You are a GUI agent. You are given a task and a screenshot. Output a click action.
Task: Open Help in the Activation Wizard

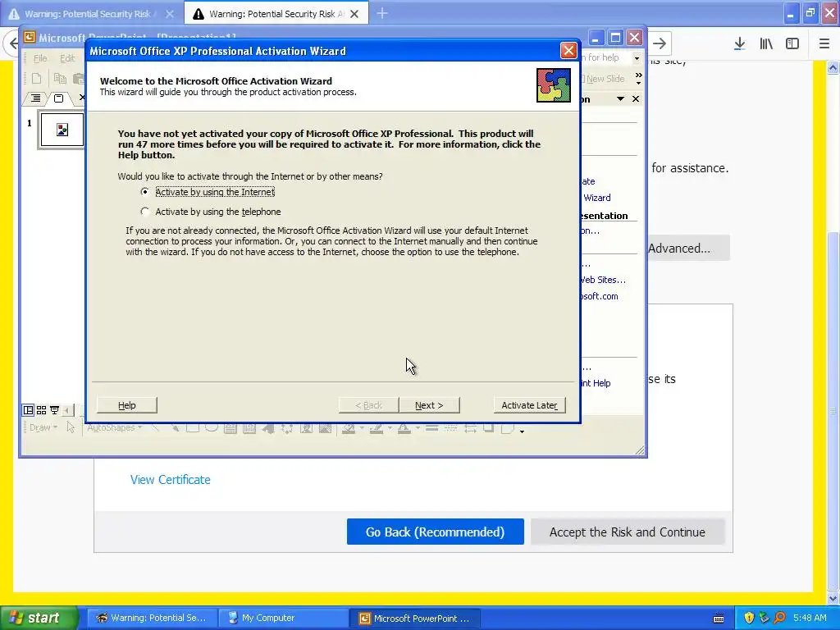(127, 405)
